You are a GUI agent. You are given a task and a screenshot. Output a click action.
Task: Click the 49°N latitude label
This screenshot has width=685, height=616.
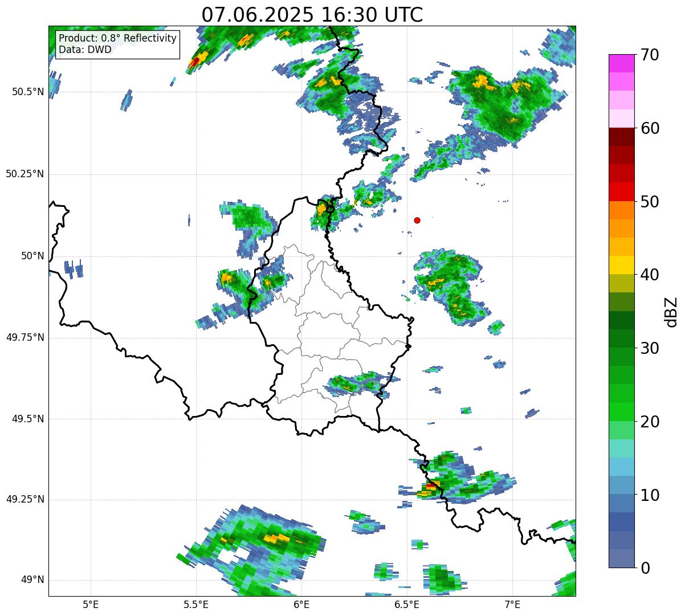[x=32, y=580]
